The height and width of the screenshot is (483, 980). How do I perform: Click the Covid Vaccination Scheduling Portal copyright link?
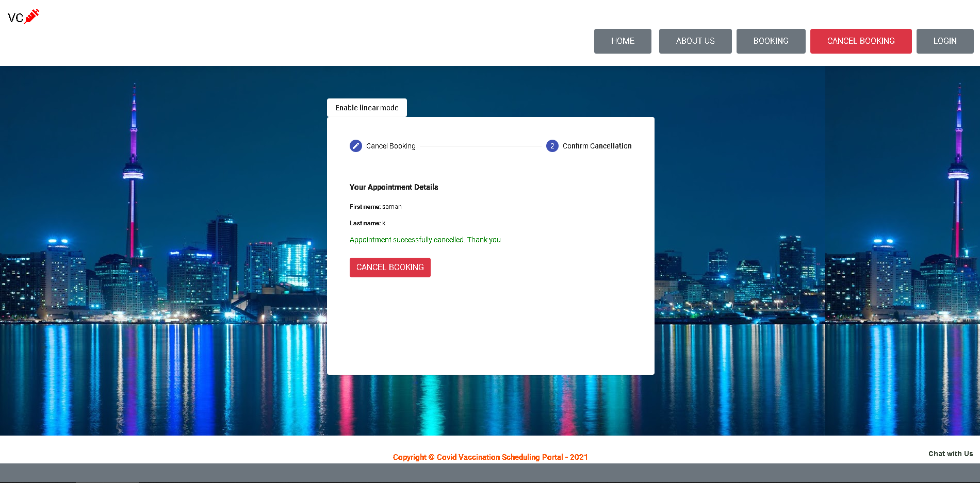point(490,457)
